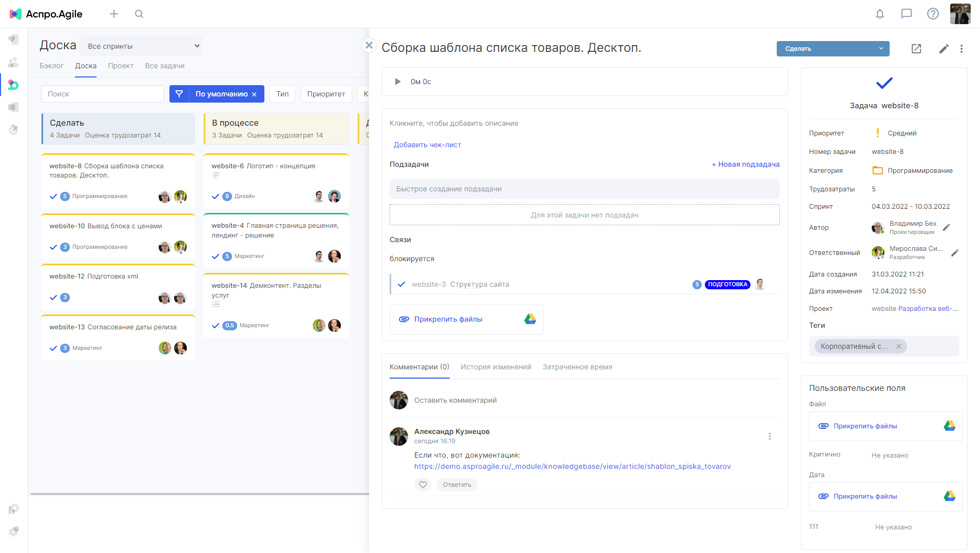Edit the task using the pencil icon
The width and height of the screenshot is (980, 553).
pos(944,49)
